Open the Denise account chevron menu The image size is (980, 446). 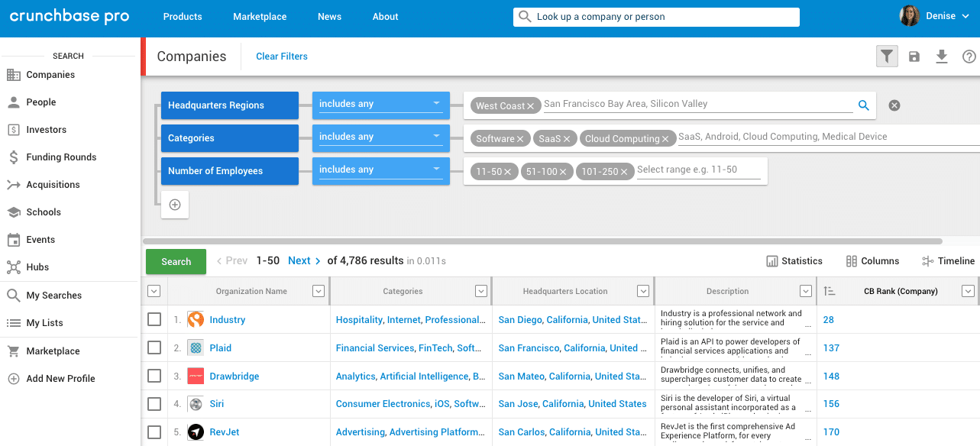click(x=966, y=16)
